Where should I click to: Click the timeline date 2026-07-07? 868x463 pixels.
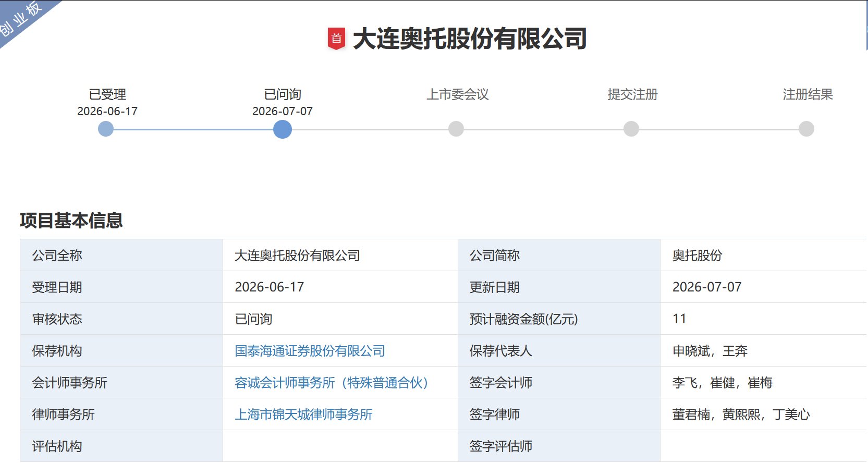pyautogui.click(x=283, y=111)
